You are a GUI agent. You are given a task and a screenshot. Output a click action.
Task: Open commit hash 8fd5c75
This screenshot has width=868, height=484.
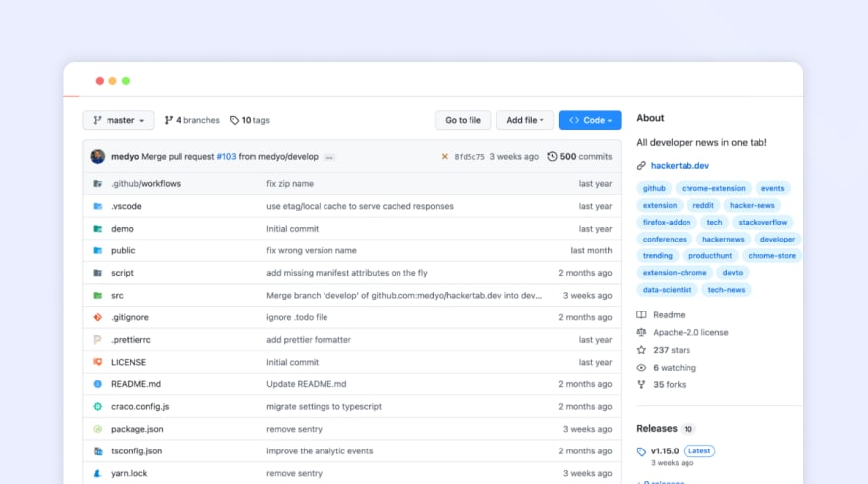(x=470, y=157)
